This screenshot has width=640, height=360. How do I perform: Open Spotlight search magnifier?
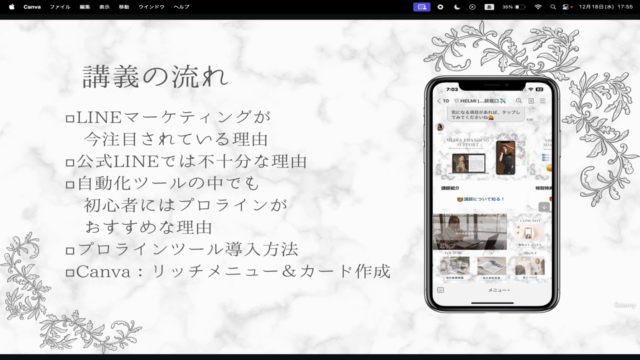tap(553, 7)
